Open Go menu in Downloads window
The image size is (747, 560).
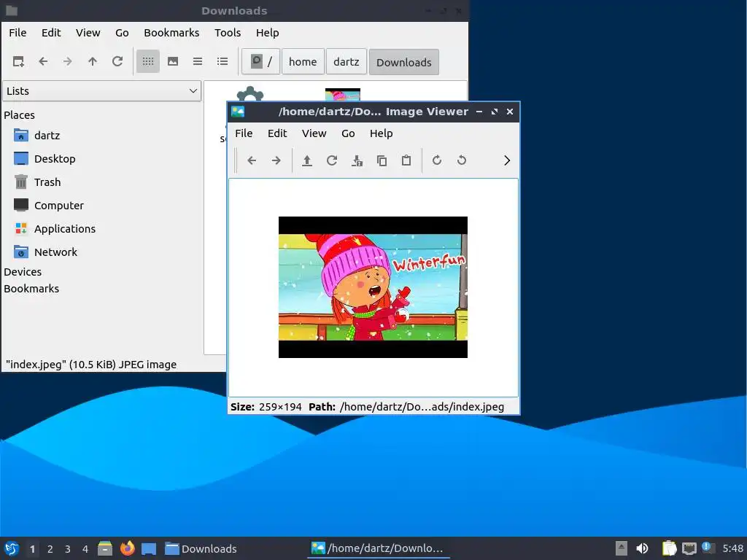tap(122, 33)
